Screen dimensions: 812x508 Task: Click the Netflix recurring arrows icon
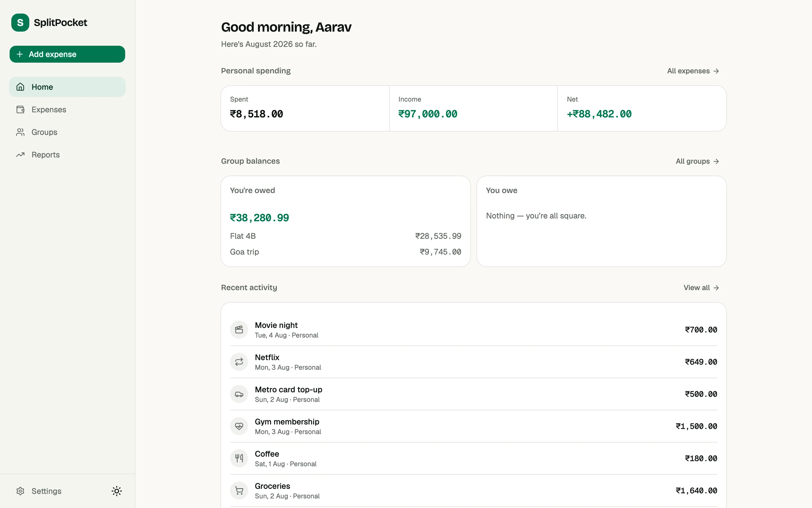pyautogui.click(x=239, y=362)
